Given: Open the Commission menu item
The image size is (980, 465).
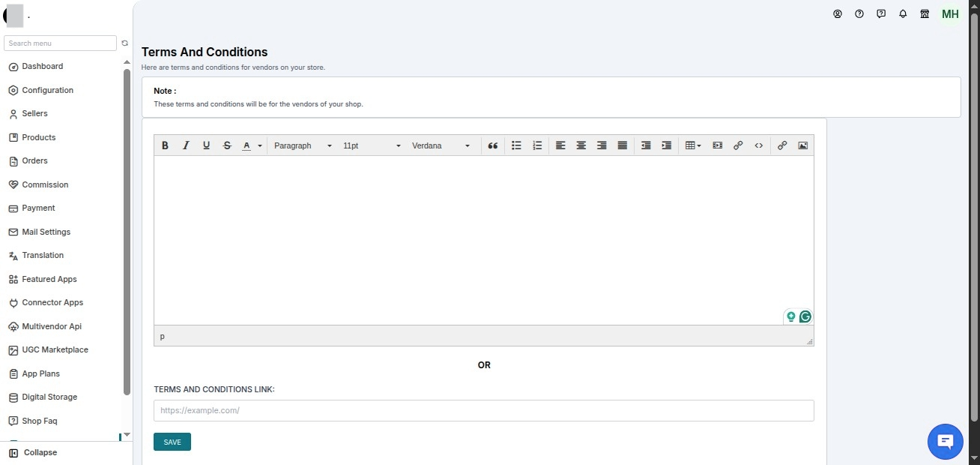Looking at the screenshot, I should [45, 184].
